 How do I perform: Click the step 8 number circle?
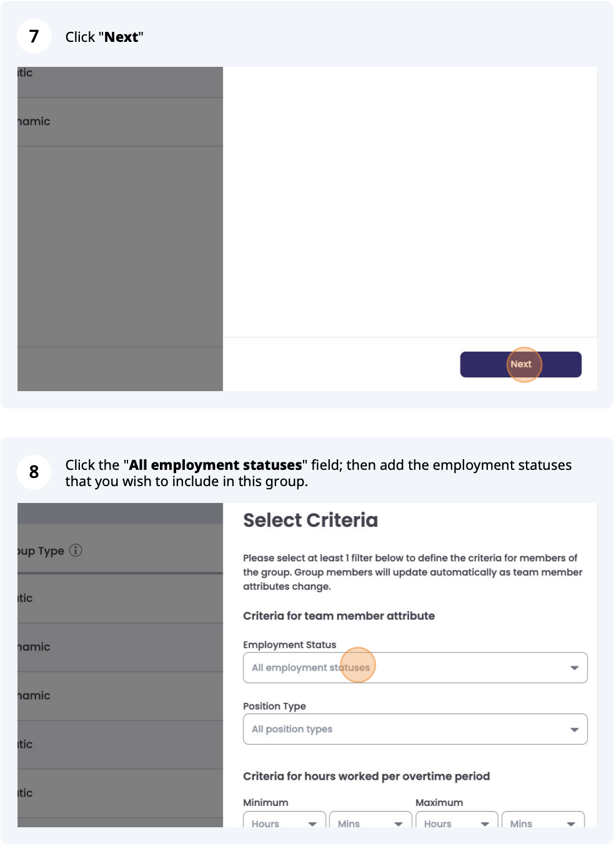[x=34, y=472]
